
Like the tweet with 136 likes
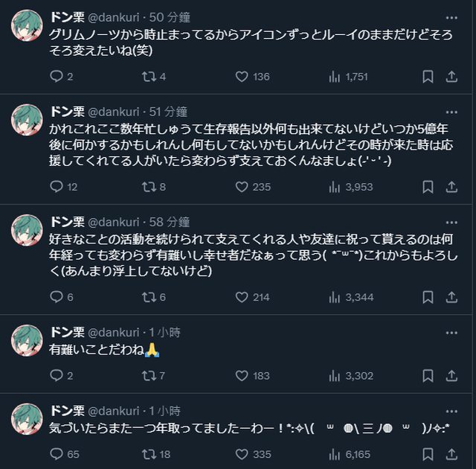coord(241,76)
